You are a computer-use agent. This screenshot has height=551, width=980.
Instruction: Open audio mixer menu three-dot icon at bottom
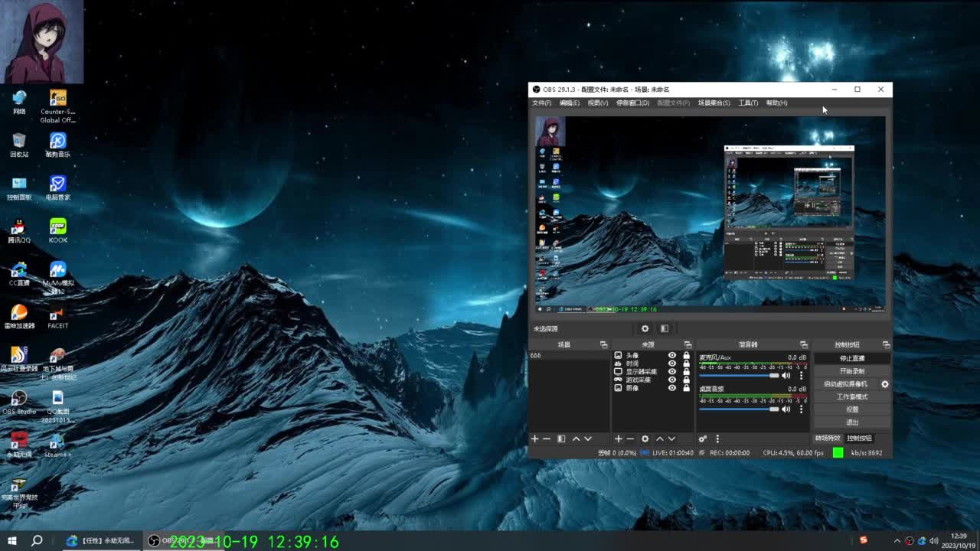click(717, 439)
